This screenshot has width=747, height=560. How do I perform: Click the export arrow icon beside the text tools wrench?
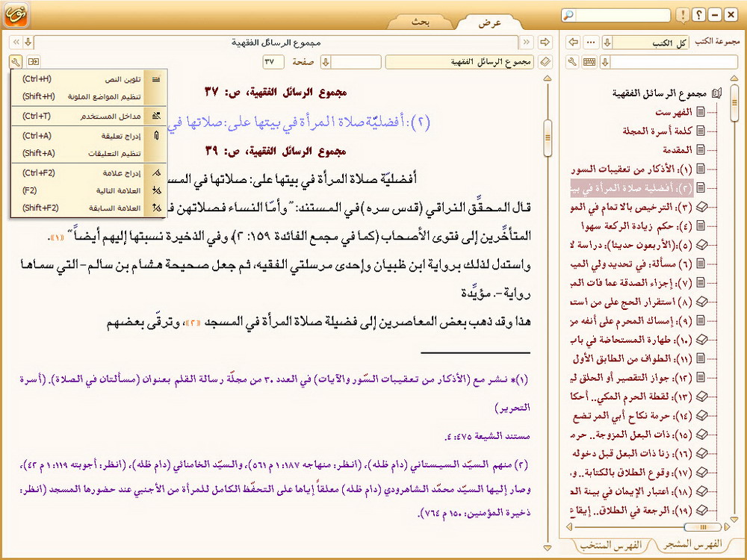pyautogui.click(x=34, y=61)
